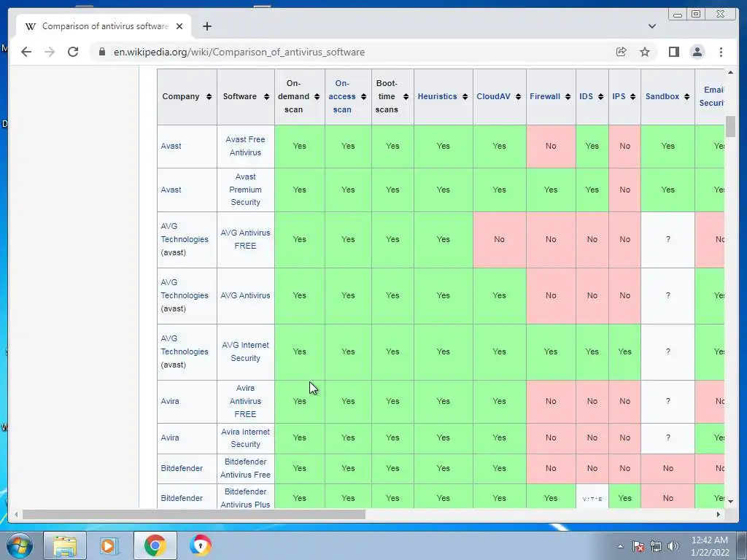The image size is (747, 560).
Task: Sort by Firewall column arrows
Action: coord(568,97)
